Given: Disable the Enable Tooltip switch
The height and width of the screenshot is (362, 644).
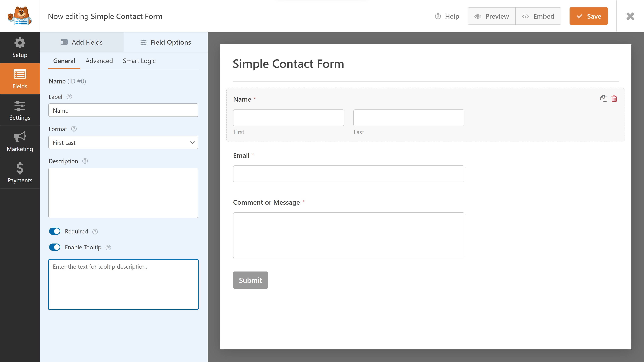Looking at the screenshot, I should (x=55, y=247).
